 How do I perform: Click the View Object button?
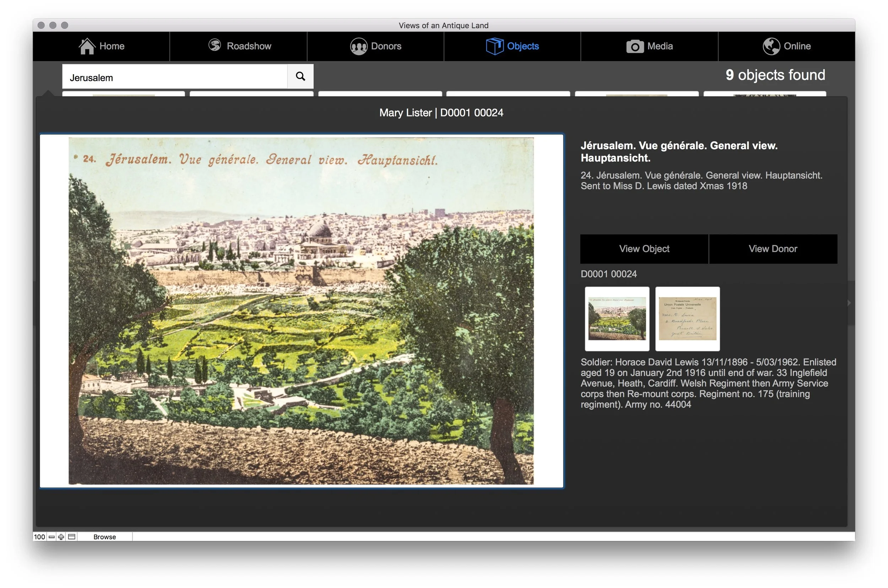tap(644, 249)
